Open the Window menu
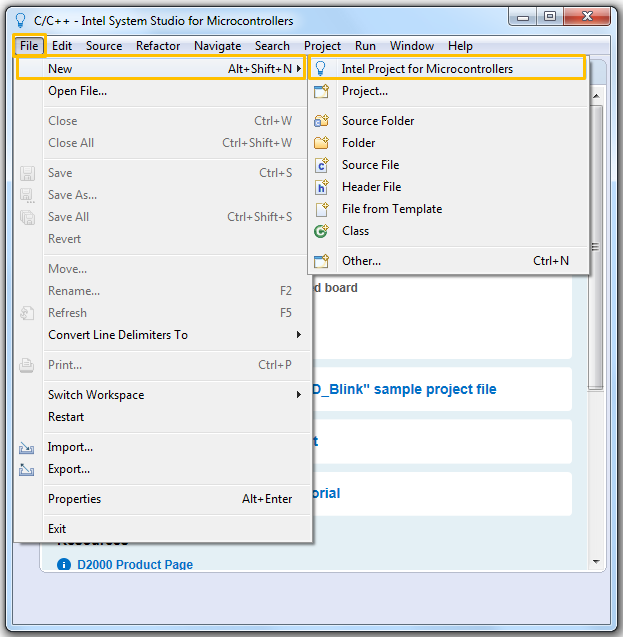Image resolution: width=623 pixels, height=637 pixels. [x=412, y=46]
